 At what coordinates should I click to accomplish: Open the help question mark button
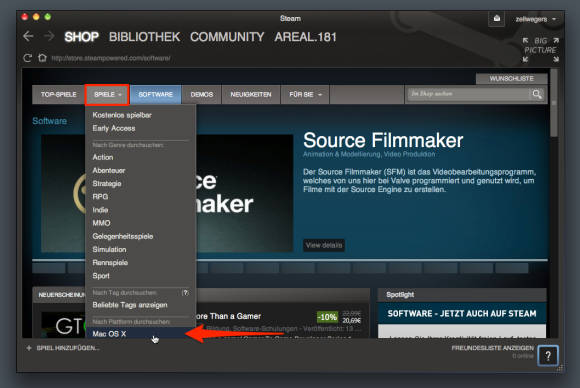(548, 356)
